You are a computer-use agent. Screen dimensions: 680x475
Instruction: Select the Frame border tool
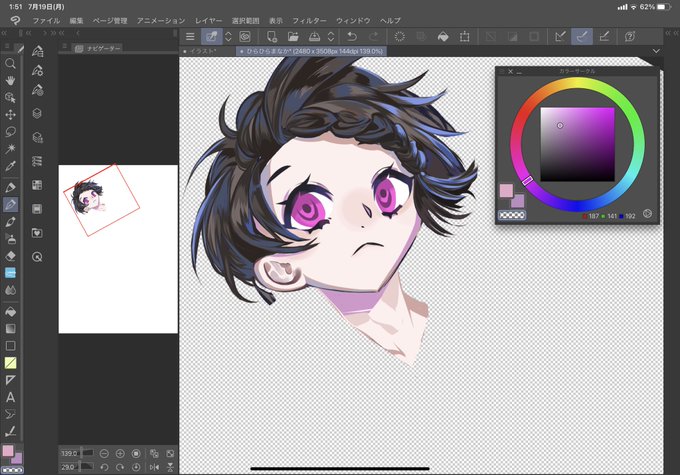[x=10, y=363]
